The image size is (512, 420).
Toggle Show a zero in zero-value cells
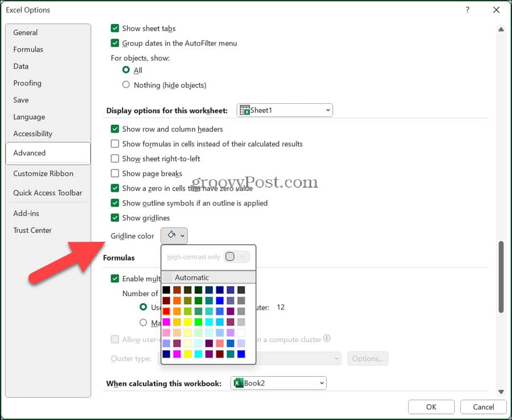click(x=115, y=188)
